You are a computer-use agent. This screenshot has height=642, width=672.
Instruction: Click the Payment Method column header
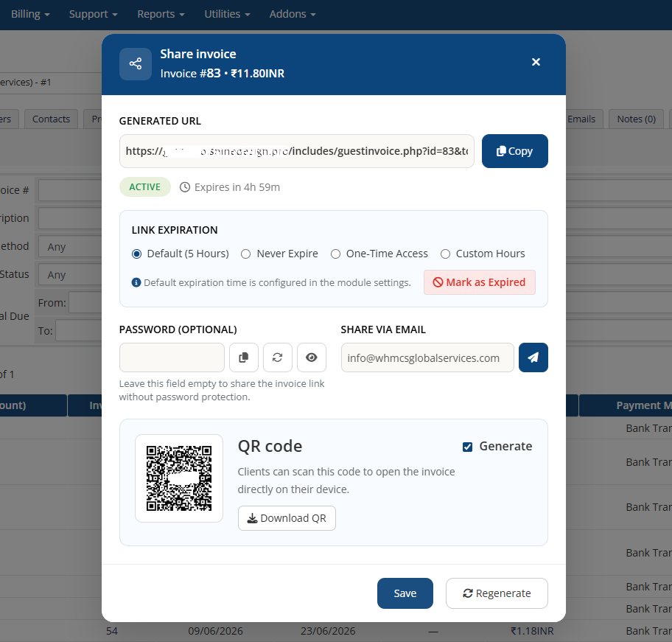(626, 405)
